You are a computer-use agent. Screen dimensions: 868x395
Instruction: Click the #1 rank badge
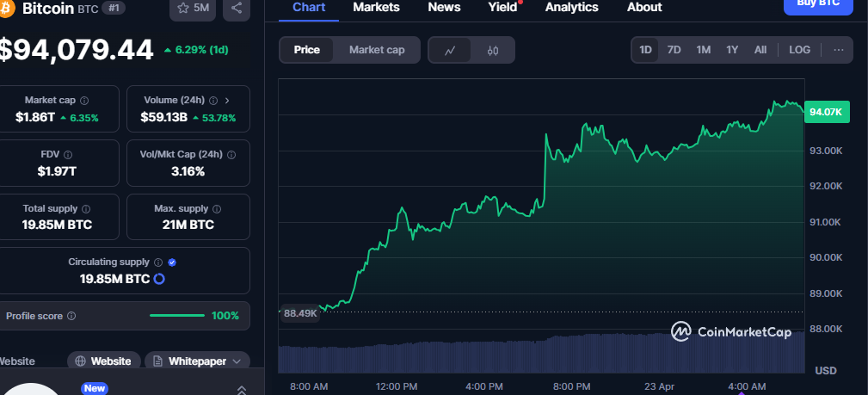(114, 8)
